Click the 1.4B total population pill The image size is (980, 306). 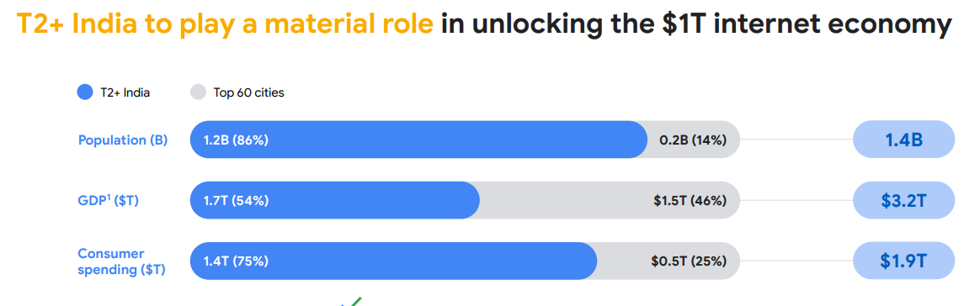pyautogui.click(x=903, y=140)
